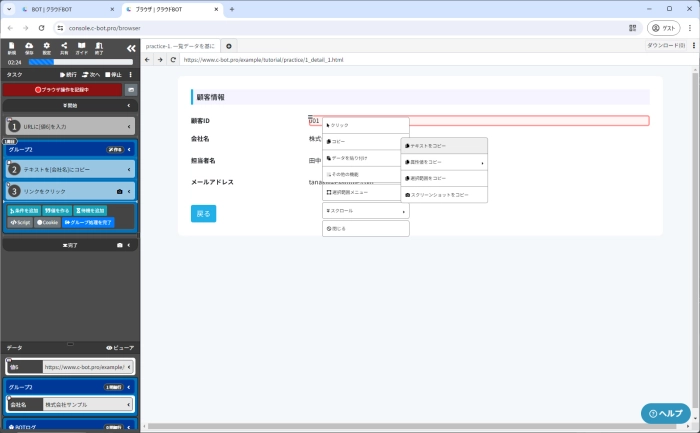Expand the URLに[値6]を入力 task chevron

pyautogui.click(x=129, y=127)
